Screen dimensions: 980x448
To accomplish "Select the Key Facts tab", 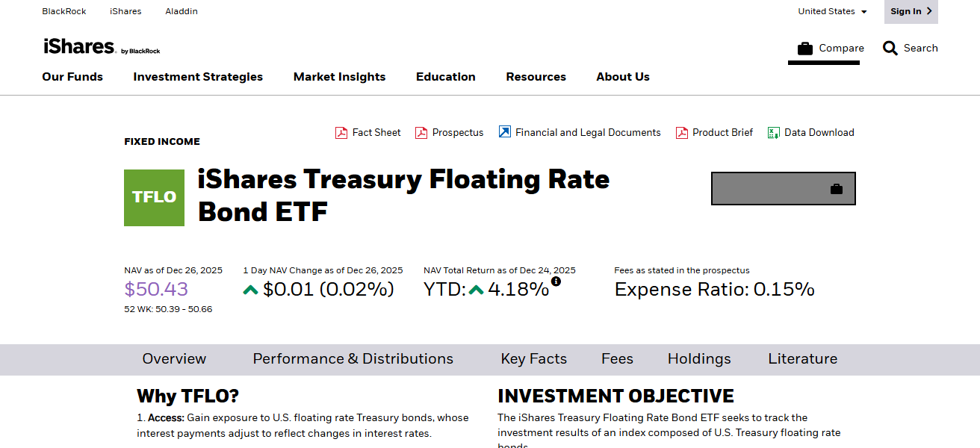I will pyautogui.click(x=533, y=359).
